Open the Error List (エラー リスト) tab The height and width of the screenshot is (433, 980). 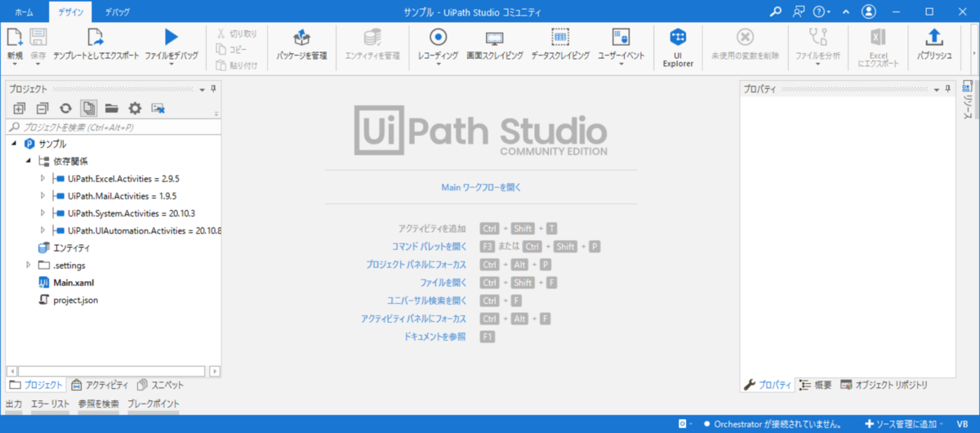pos(50,404)
